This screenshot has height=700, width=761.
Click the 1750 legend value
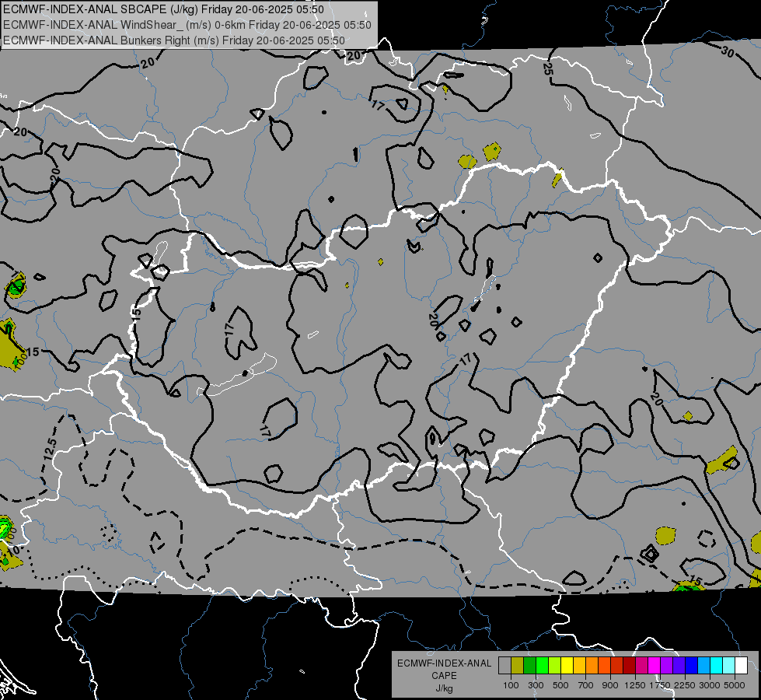pos(660,685)
